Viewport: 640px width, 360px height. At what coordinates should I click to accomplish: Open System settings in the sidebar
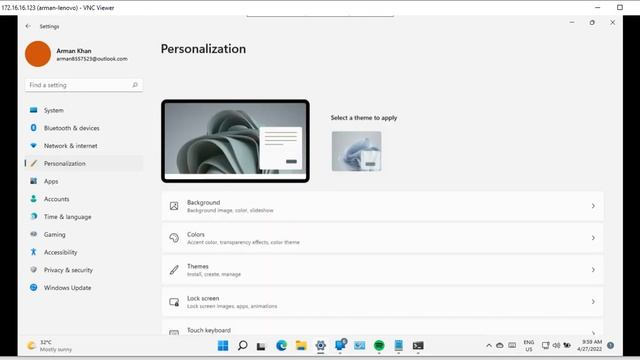[x=84, y=110]
